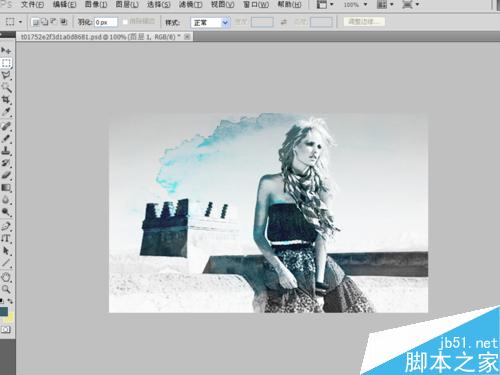The image size is (500, 375).
Task: Close the t01752e2f3d1a0d8681.psd document tab
Action: (187, 37)
